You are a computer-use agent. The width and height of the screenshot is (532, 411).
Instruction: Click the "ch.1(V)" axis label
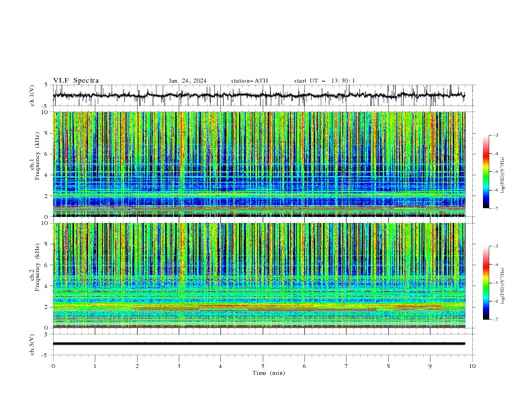[32, 95]
